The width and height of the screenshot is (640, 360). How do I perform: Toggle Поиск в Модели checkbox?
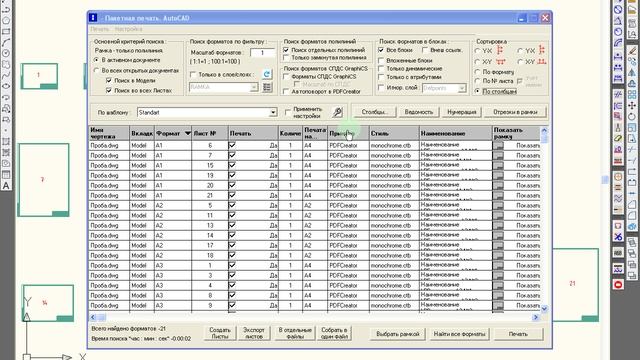(109, 80)
